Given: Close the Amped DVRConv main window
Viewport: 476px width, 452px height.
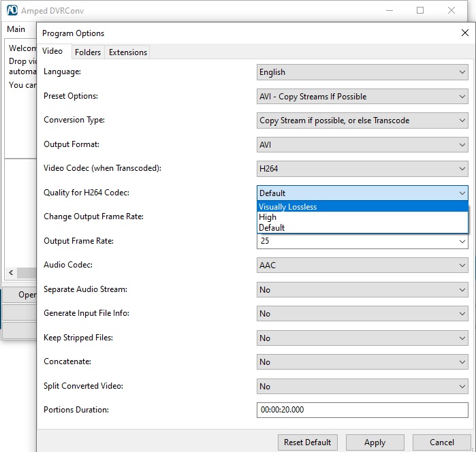Looking at the screenshot, I should [x=451, y=10].
